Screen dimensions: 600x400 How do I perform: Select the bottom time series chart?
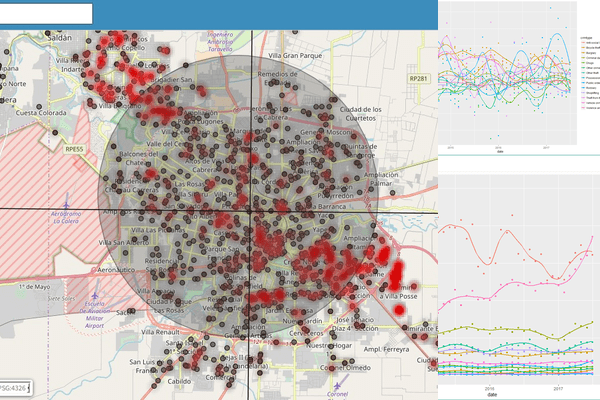(x=518, y=280)
